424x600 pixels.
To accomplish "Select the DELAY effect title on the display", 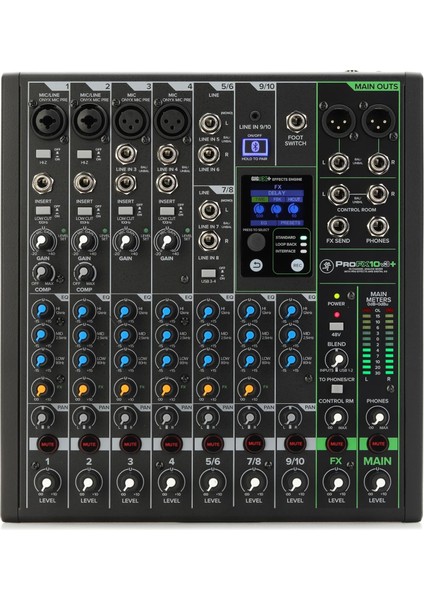I will pos(277,193).
